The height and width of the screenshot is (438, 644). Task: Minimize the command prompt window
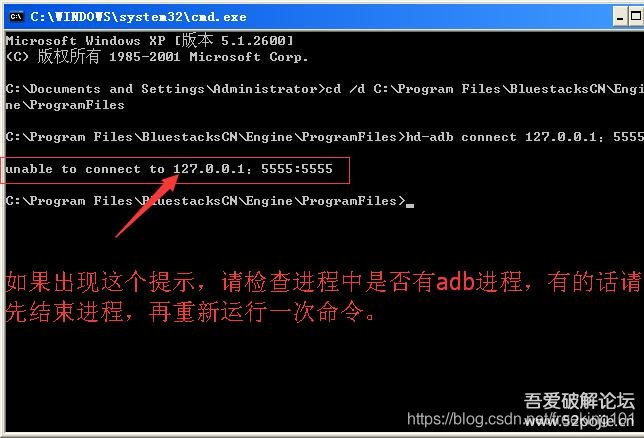[x=620, y=17]
